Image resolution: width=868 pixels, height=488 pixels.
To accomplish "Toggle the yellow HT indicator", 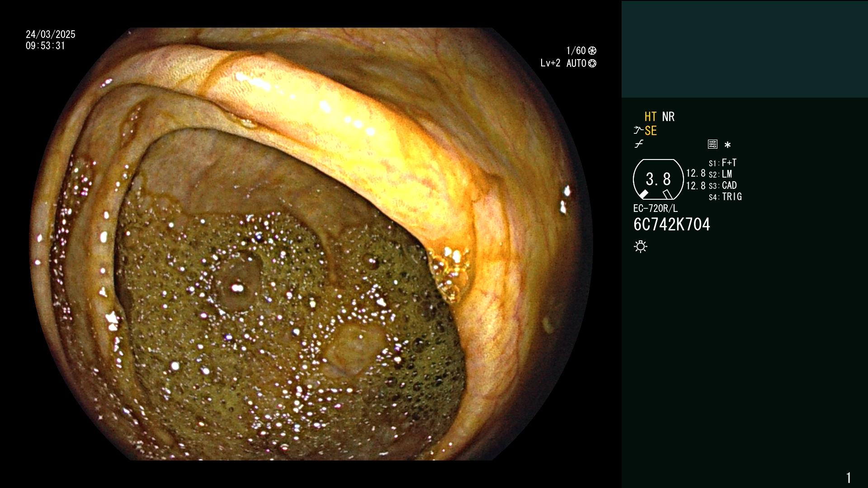I will [x=650, y=117].
